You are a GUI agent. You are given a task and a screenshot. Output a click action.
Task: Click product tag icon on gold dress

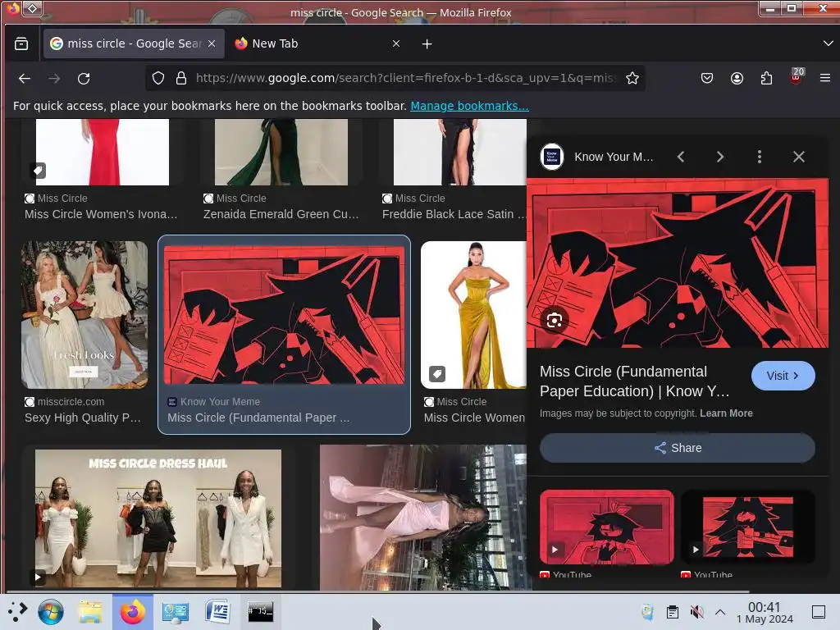pyautogui.click(x=437, y=373)
